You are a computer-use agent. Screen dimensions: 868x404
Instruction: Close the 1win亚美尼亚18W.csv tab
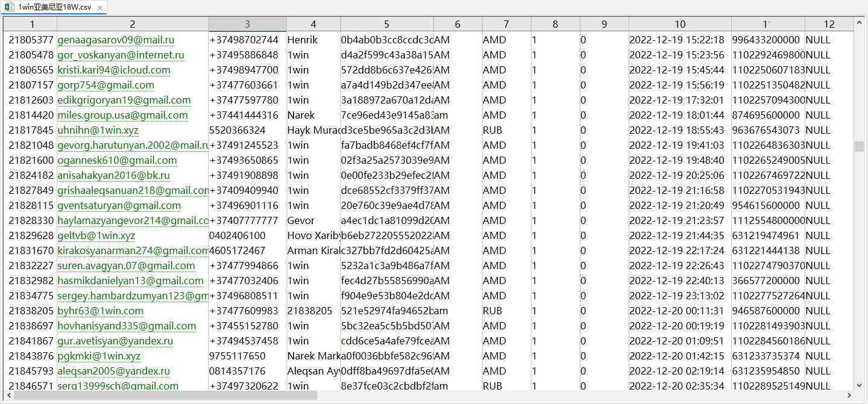click(x=101, y=8)
